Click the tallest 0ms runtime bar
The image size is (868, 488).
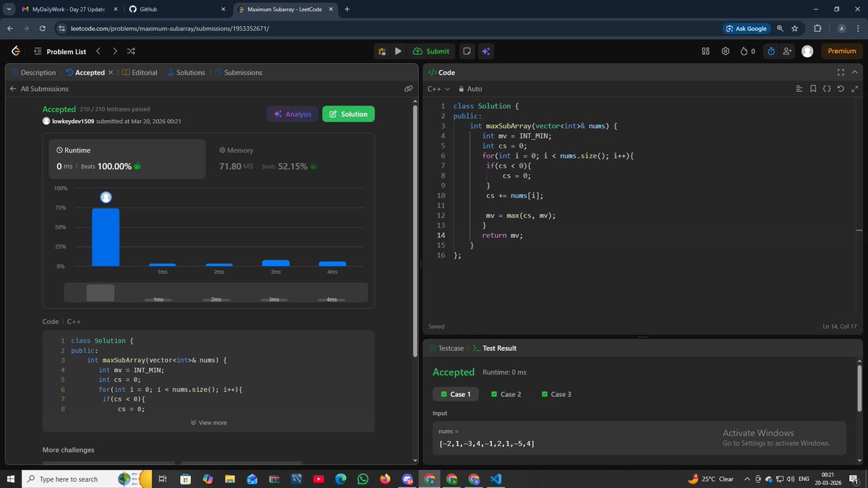[106, 237]
